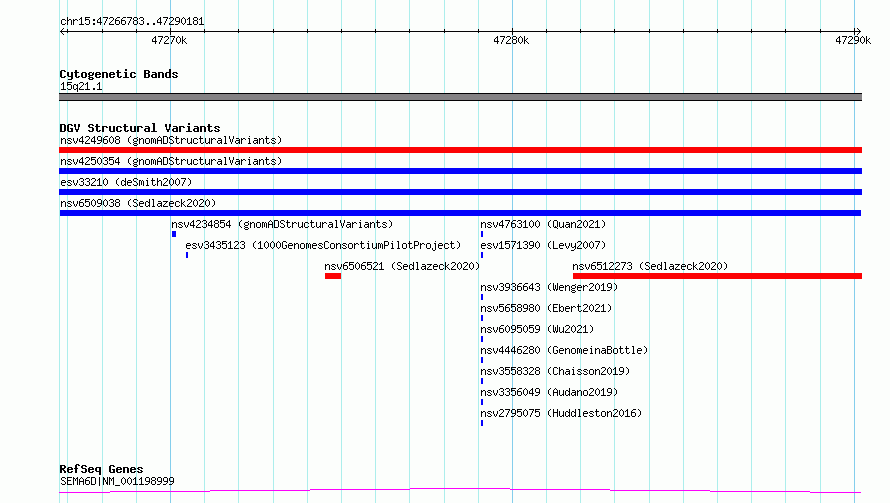The height and width of the screenshot is (503, 890).
Task: Click nsv3936643 (Wenger2019) label
Action: pyautogui.click(x=549, y=287)
